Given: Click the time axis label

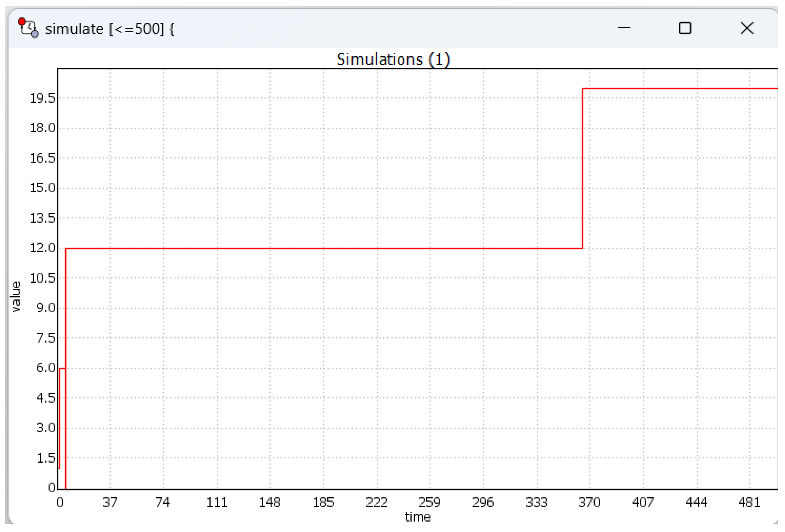Looking at the screenshot, I should [x=418, y=517].
